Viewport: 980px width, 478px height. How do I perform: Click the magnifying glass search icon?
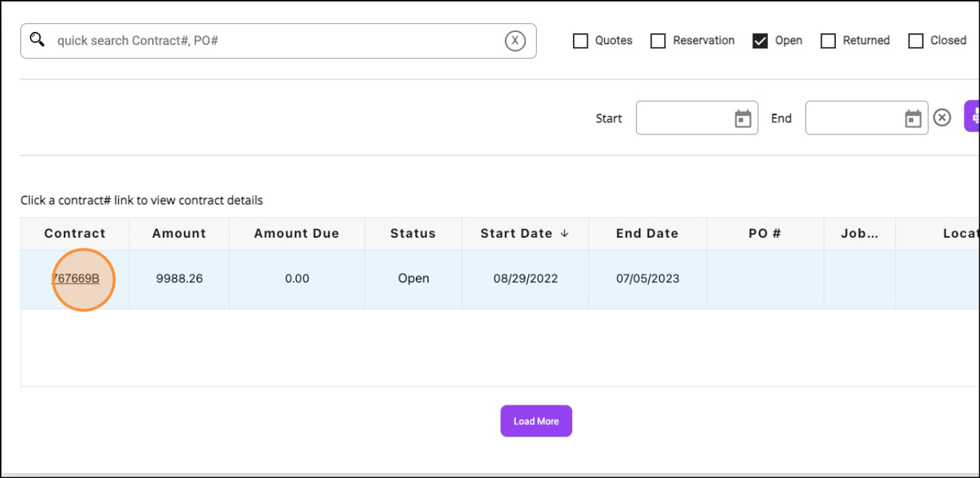(x=37, y=40)
